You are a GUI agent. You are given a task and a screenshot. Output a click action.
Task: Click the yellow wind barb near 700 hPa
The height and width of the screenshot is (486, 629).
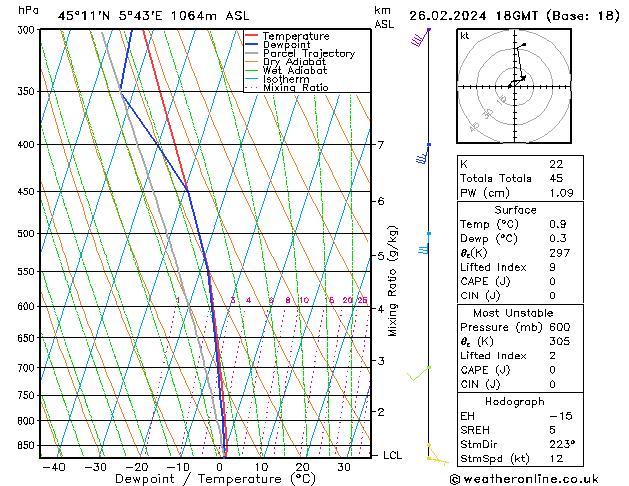420,373
